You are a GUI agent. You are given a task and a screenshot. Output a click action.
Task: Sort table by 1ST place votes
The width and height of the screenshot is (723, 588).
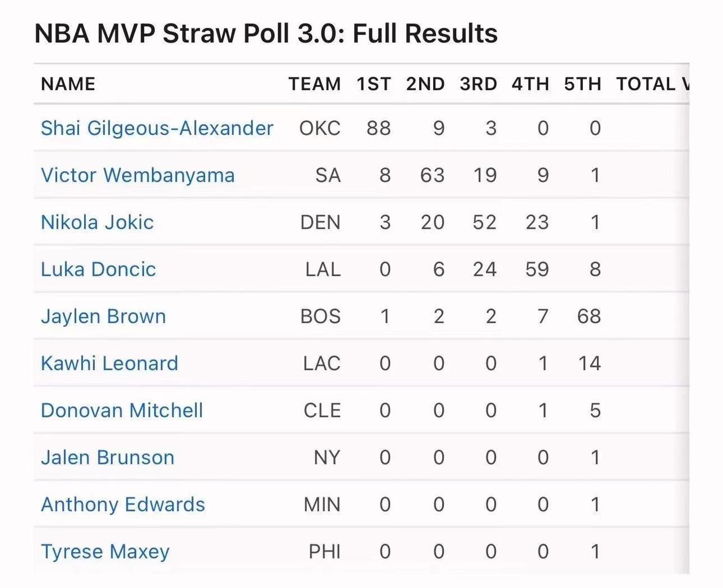[373, 84]
